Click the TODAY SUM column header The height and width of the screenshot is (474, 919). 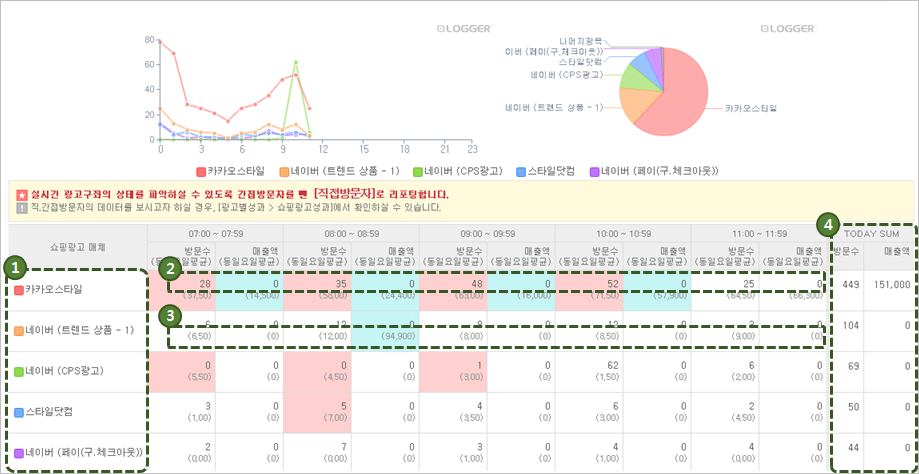click(x=873, y=233)
